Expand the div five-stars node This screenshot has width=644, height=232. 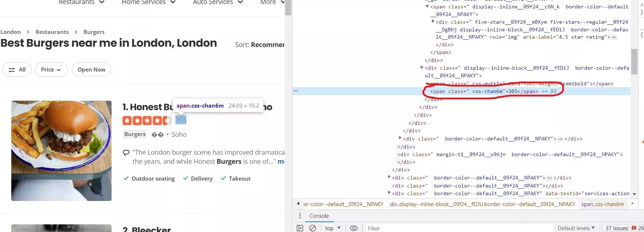pyautogui.click(x=433, y=22)
